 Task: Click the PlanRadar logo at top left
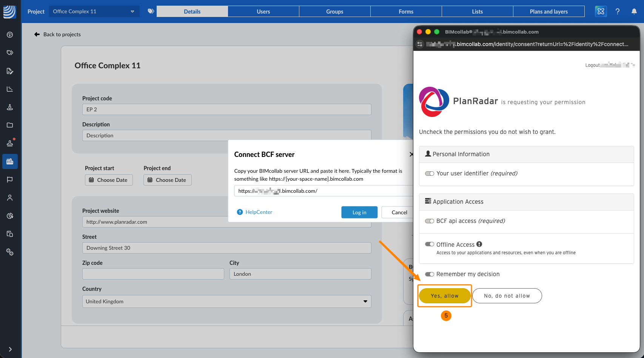10,12
